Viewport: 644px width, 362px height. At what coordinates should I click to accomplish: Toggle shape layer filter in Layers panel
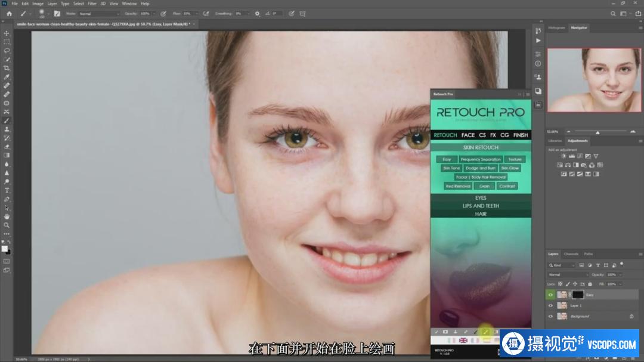(606, 265)
